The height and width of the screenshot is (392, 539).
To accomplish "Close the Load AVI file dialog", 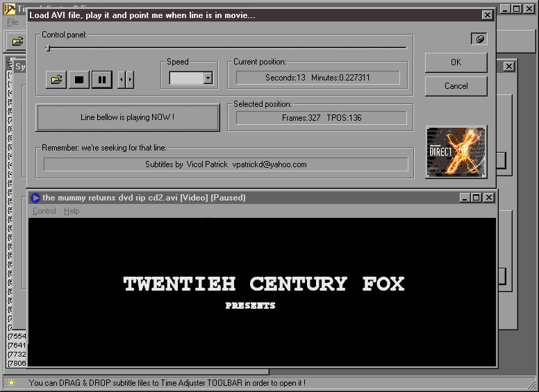I will 487,15.
